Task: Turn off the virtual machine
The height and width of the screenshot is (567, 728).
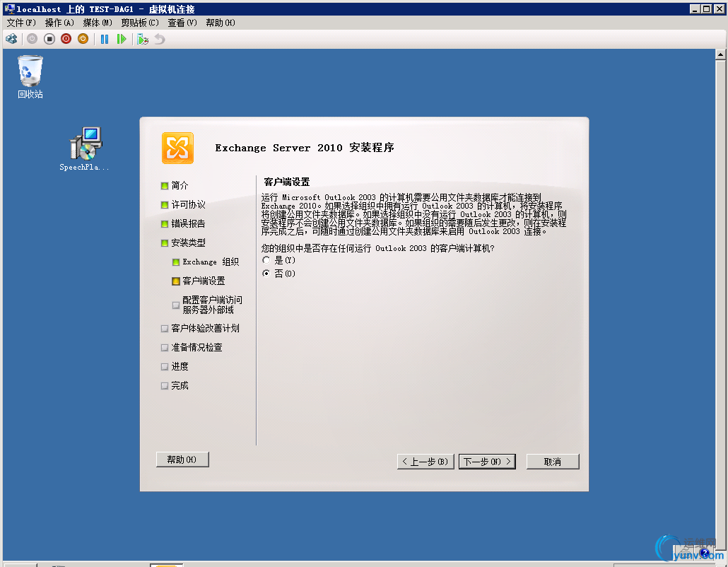Action: [x=49, y=39]
